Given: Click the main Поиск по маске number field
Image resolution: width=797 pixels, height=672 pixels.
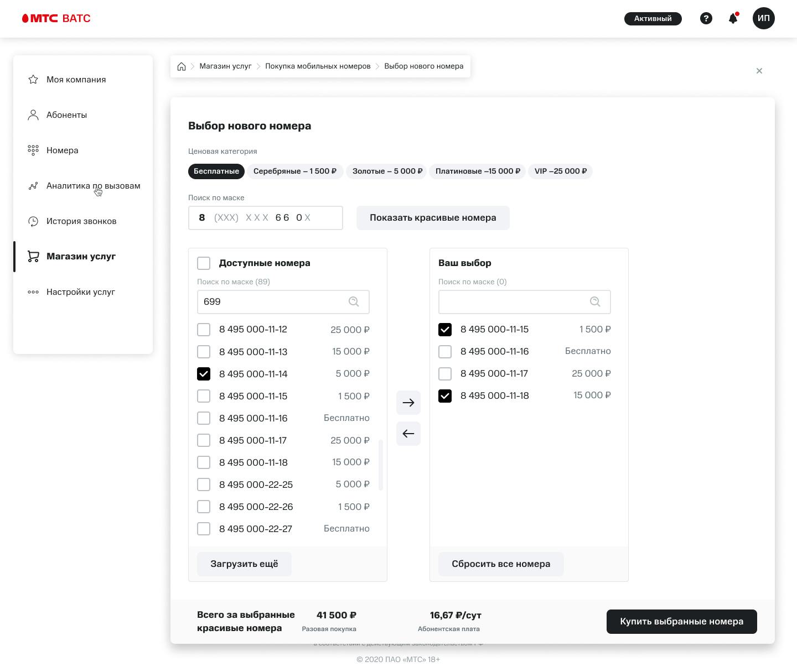Looking at the screenshot, I should tap(266, 218).
